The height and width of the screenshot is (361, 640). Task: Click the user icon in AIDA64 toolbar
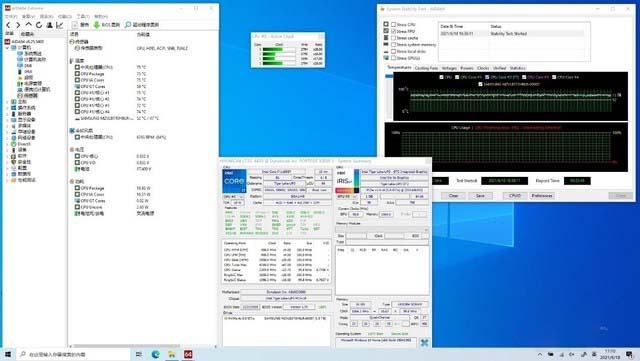(x=49, y=25)
